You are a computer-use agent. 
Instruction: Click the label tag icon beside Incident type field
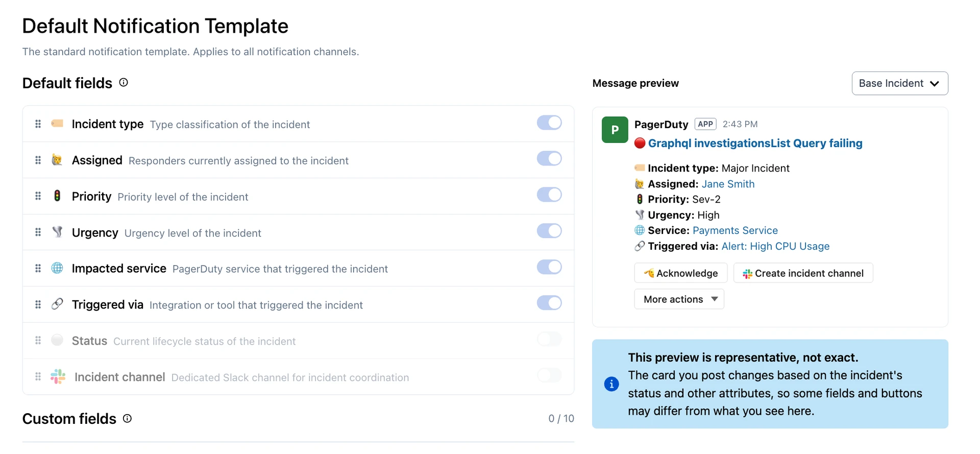point(57,124)
